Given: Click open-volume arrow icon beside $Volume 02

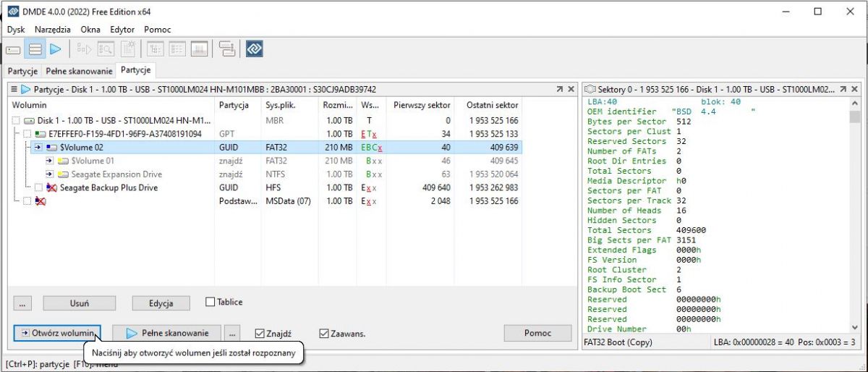Looking at the screenshot, I should click(39, 148).
